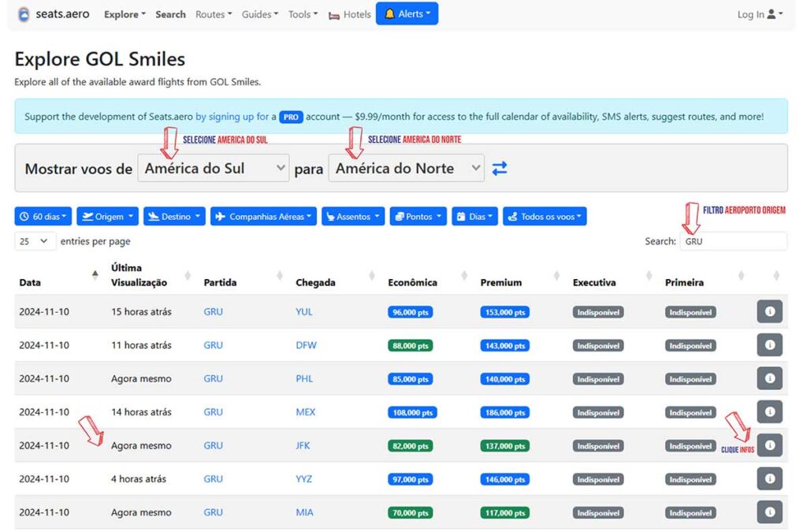Click info icon on the MIA row
Viewport: 807px width, 532px height.
coord(769,512)
